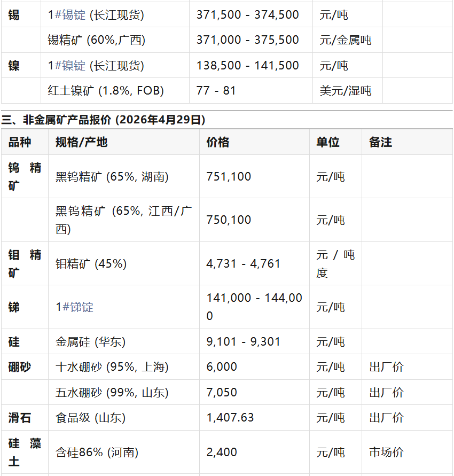Click the 市场价 remark cell
The height and width of the screenshot is (476, 454).
(386, 452)
